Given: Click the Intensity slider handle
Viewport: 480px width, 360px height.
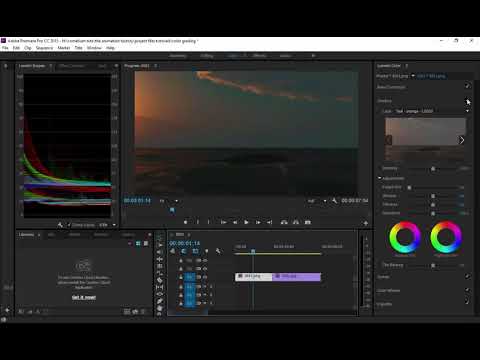Looking at the screenshot, I should tap(433, 169).
